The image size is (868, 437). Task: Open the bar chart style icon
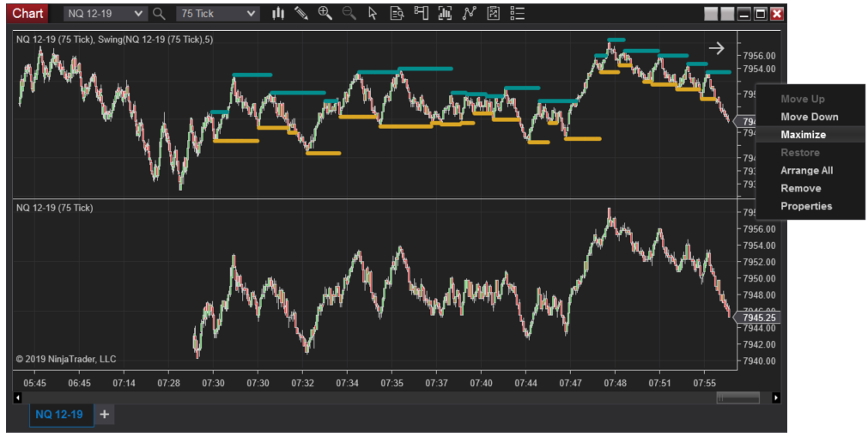(x=278, y=14)
